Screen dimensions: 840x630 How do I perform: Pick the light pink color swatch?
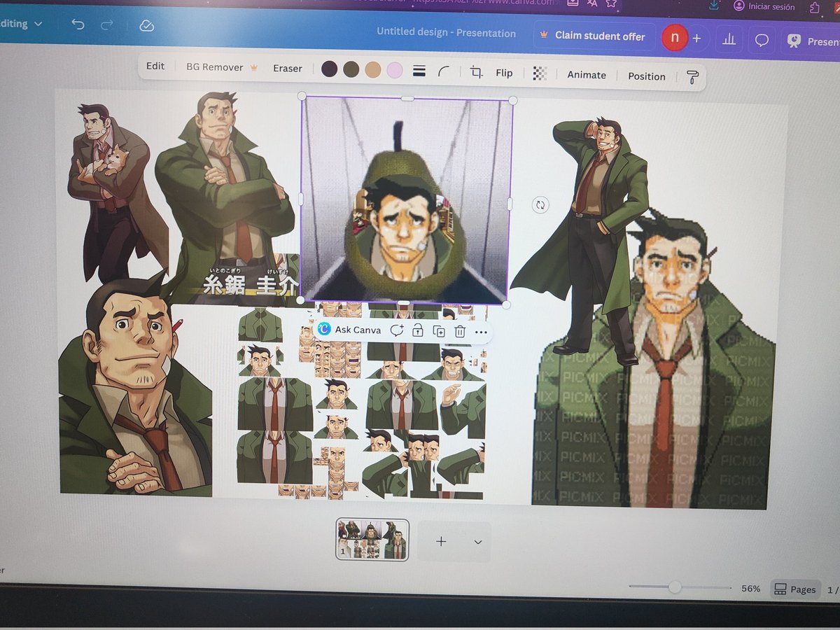pyautogui.click(x=395, y=71)
